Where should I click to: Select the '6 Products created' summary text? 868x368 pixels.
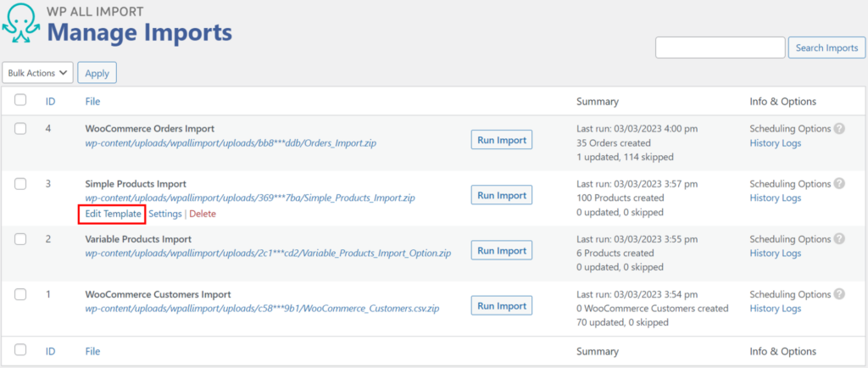(615, 253)
